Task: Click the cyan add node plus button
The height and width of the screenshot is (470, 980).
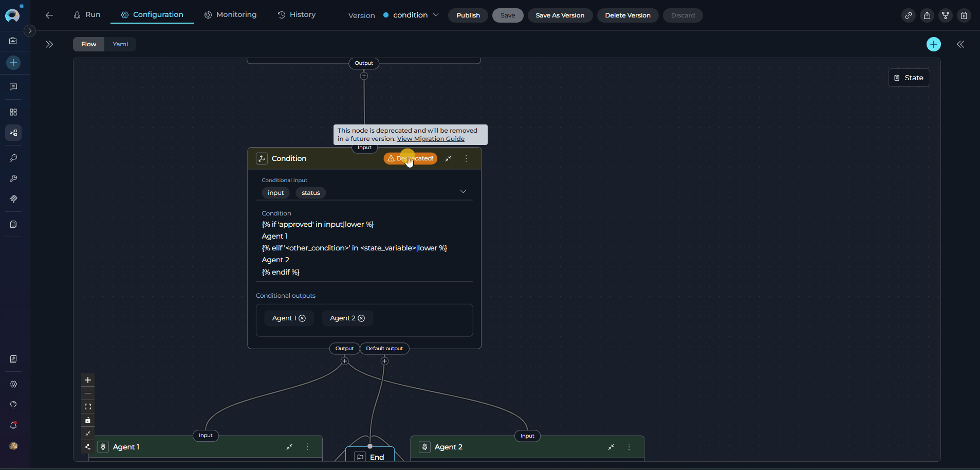Action: (x=933, y=44)
